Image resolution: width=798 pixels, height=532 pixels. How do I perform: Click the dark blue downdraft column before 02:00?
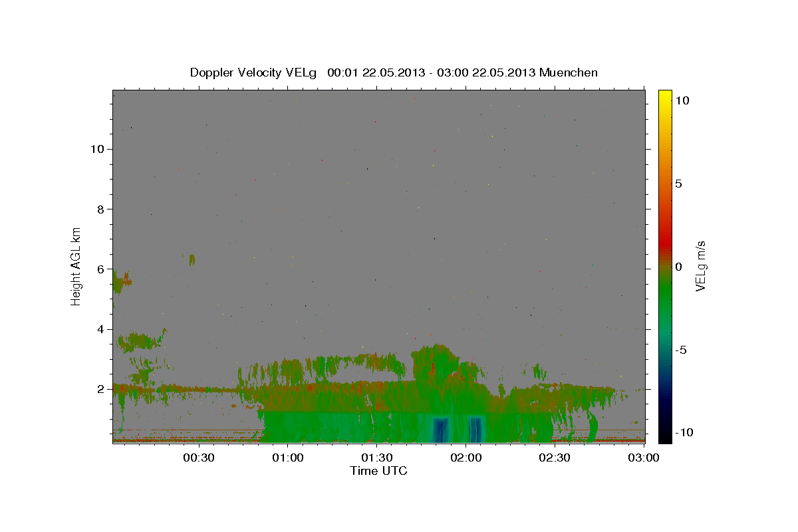pyautogui.click(x=440, y=430)
